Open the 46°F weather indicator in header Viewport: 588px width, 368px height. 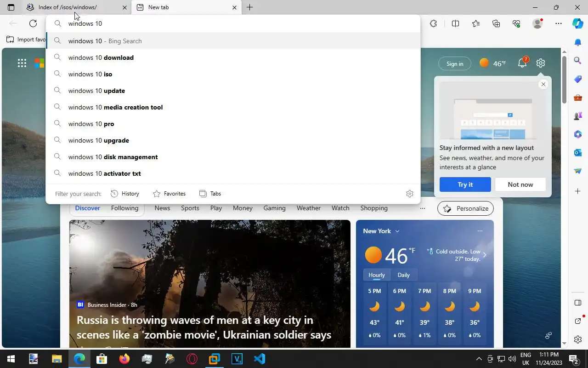coord(492,63)
